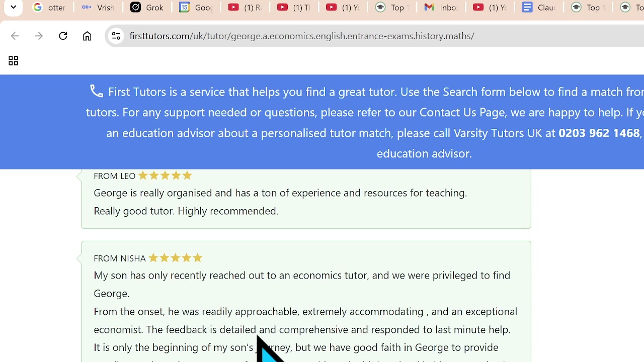Click the Google Docs icon in tab strip
644x362 pixels.
pos(526,8)
